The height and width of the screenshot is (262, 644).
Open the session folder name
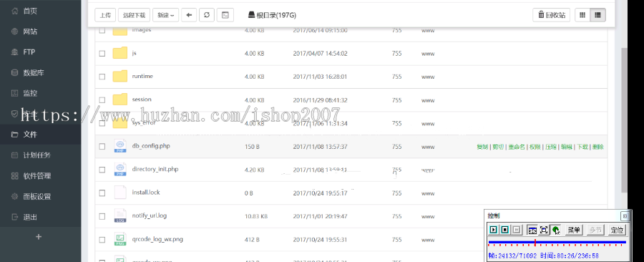click(142, 100)
